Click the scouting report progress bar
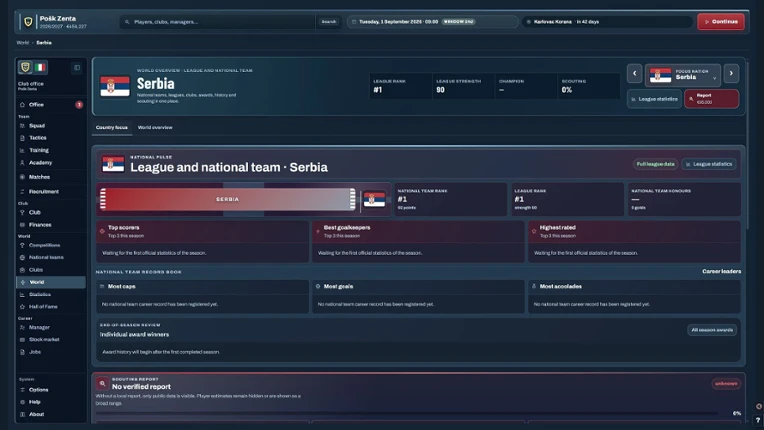 (x=407, y=413)
